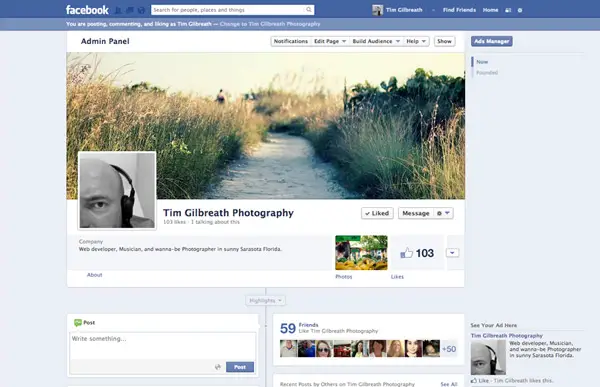Click the ad preview profile image
This screenshot has height=387, width=600.
(488, 358)
